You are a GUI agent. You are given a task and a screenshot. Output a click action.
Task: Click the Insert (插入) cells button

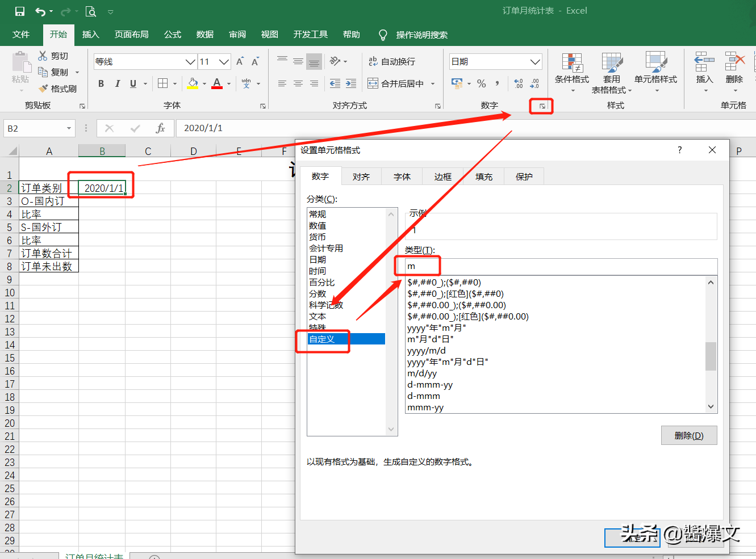pyautogui.click(x=704, y=73)
